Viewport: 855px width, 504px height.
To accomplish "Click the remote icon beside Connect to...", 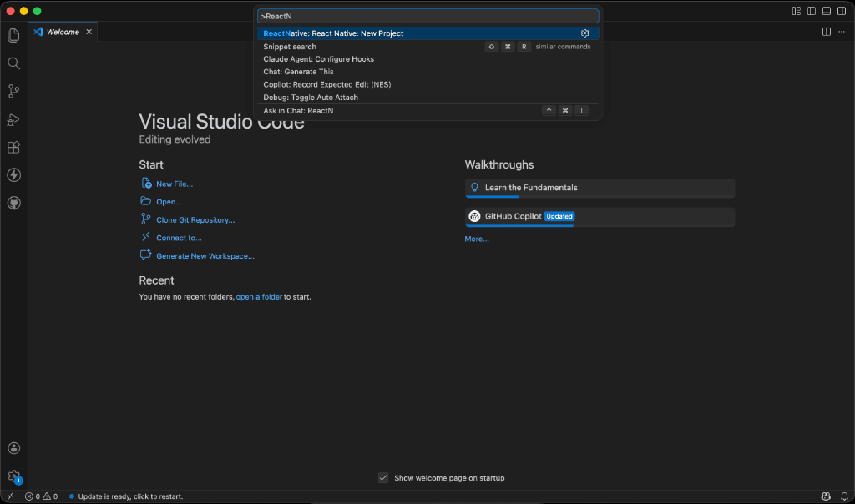I will click(x=145, y=236).
